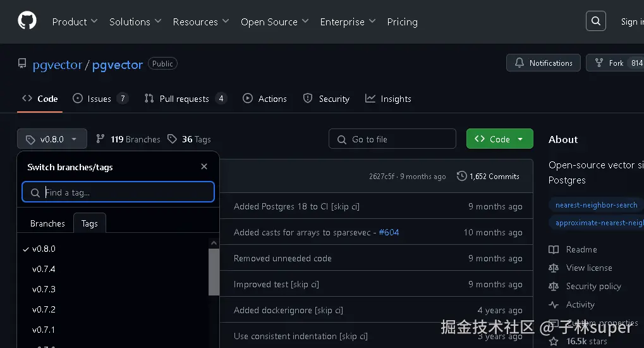The height and width of the screenshot is (348, 644).
Task: Open the bold pgvector repository link
Action: [118, 65]
